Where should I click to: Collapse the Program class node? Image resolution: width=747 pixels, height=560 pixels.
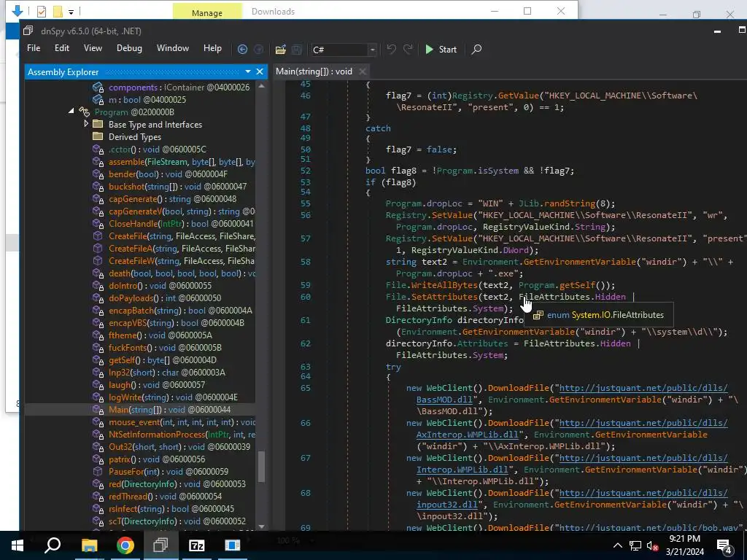click(71, 111)
